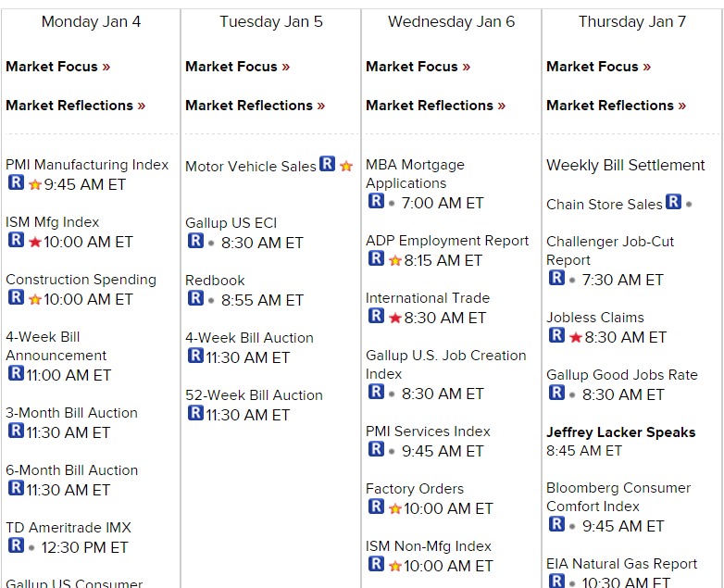Click the R icon next to Chain Store Sales
724x588 pixels.
pyautogui.click(x=673, y=202)
